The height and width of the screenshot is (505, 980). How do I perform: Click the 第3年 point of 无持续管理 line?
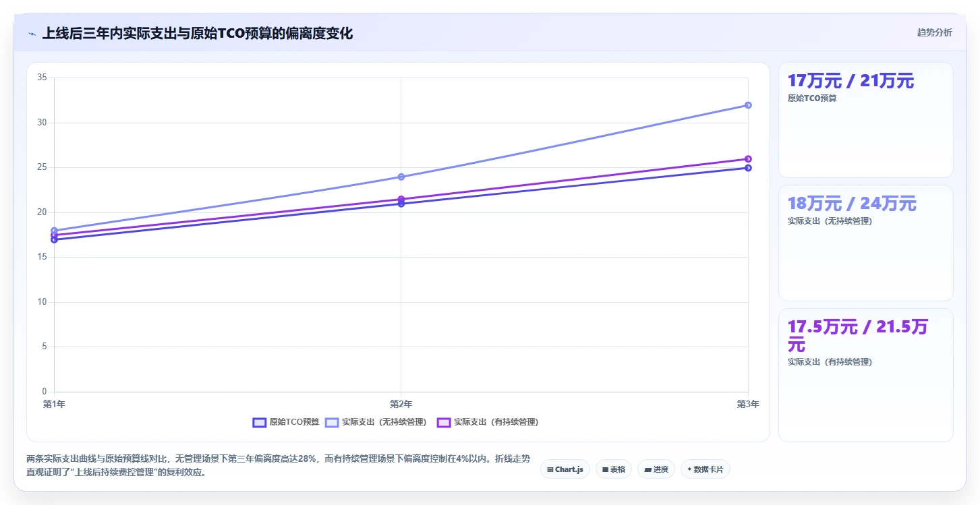[x=748, y=105]
